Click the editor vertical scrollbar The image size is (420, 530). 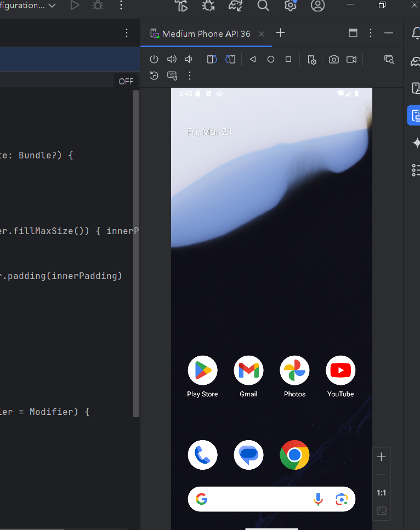point(136,254)
